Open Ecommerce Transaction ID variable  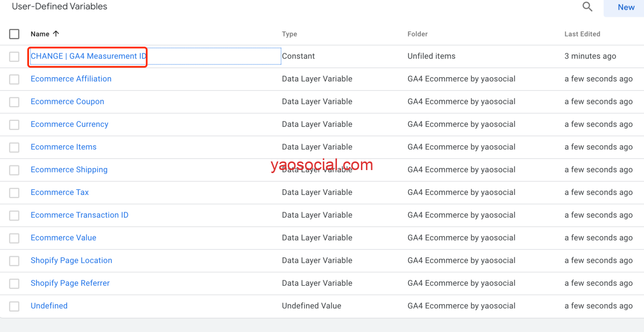(x=79, y=215)
